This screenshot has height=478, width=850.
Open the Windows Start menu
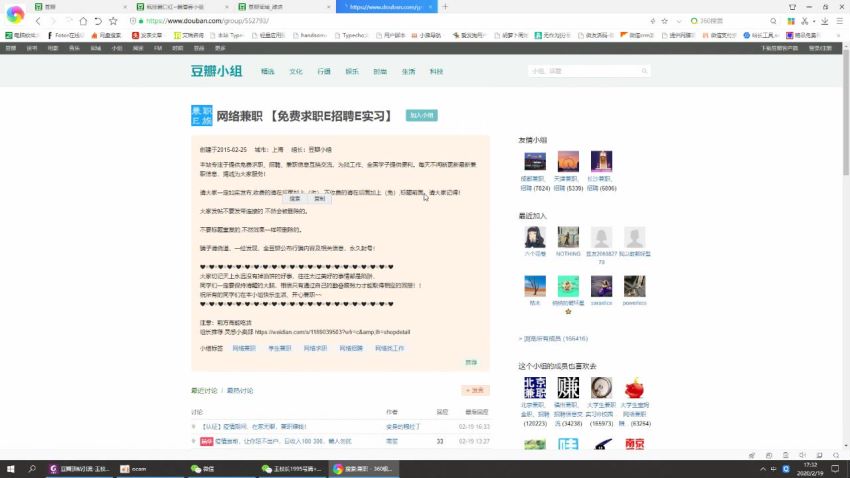tap(10, 469)
